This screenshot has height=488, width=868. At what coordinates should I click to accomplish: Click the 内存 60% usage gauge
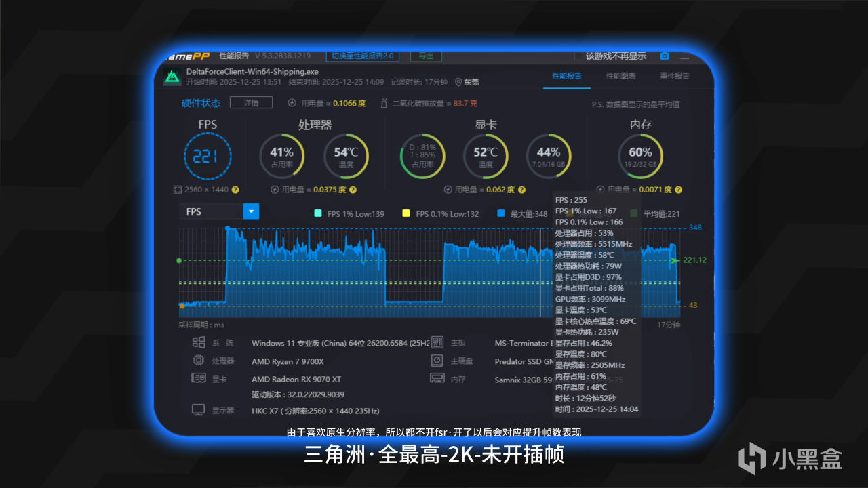pyautogui.click(x=640, y=156)
